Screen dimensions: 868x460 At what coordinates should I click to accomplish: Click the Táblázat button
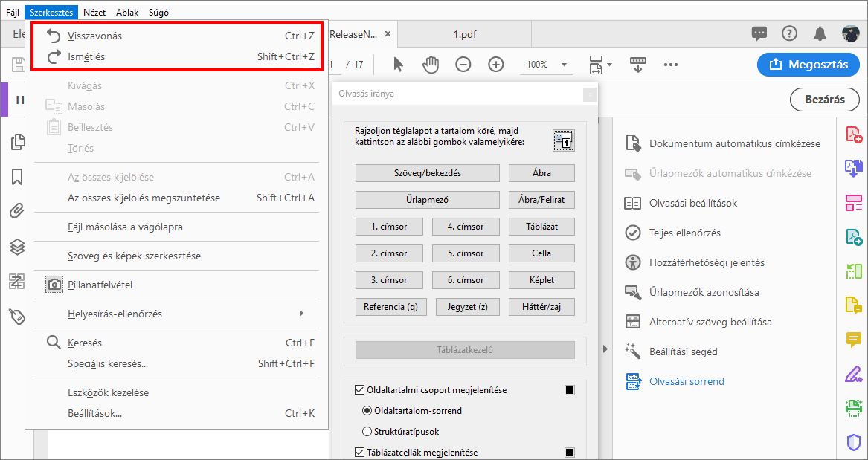541,226
